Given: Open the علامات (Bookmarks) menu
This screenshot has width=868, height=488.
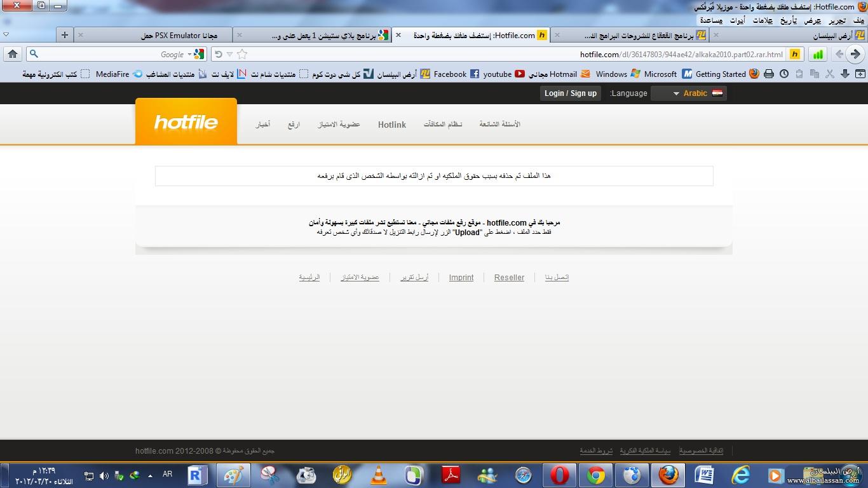Looking at the screenshot, I should coord(761,20).
